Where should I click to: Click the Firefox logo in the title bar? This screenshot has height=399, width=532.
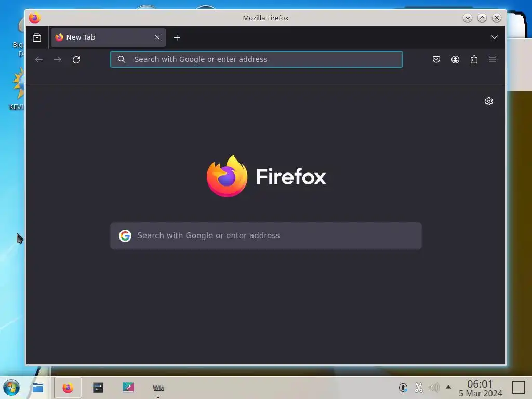[x=35, y=18]
